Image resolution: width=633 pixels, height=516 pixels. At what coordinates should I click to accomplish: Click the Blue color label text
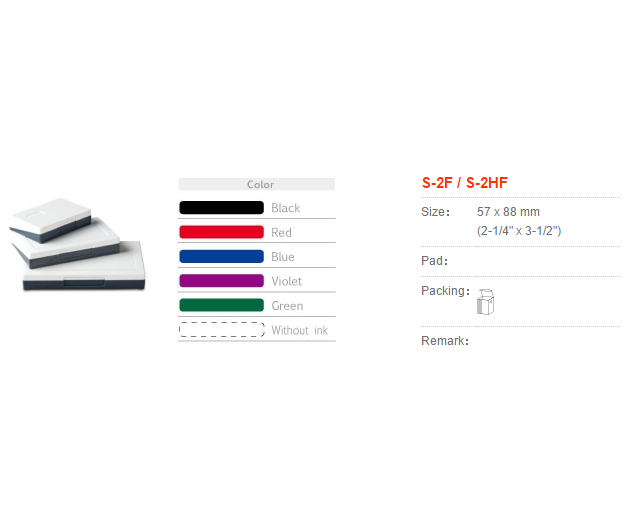tap(283, 257)
